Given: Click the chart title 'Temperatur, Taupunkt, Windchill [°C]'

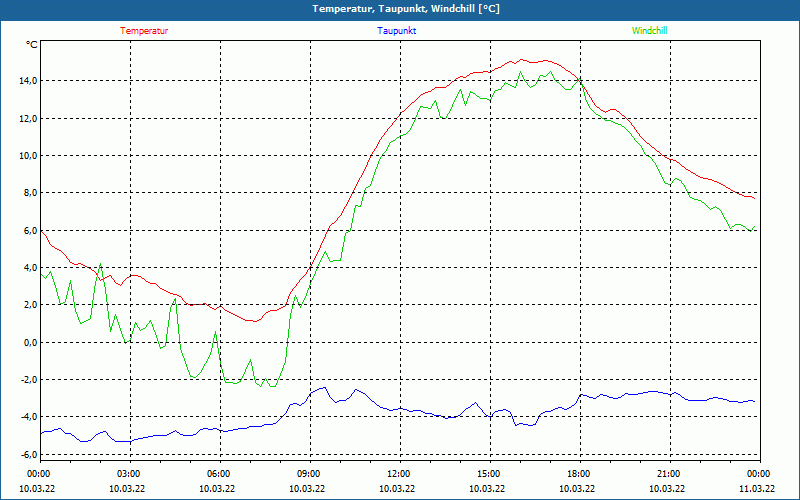Looking at the screenshot, I should point(406,9).
